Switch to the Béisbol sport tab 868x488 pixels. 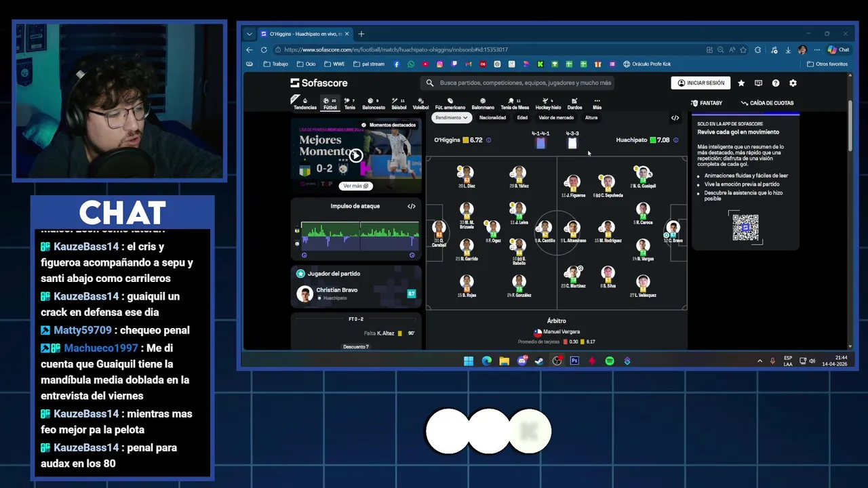[x=399, y=104]
